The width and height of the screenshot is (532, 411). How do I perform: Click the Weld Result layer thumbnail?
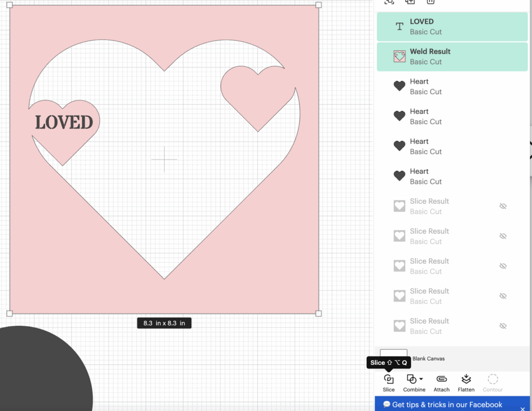(400, 56)
